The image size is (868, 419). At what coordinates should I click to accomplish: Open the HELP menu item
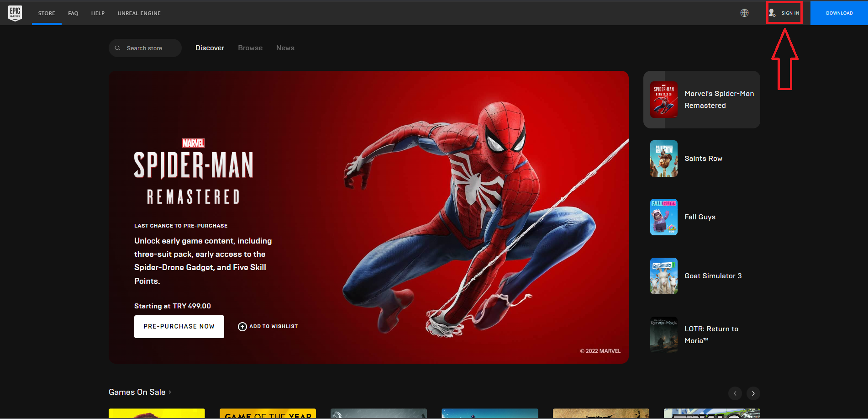[x=98, y=13]
